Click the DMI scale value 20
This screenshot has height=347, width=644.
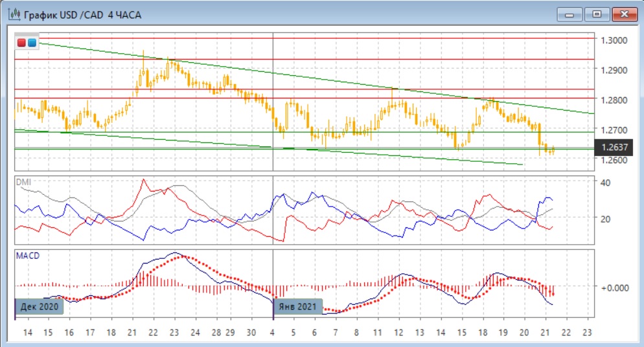pos(607,219)
